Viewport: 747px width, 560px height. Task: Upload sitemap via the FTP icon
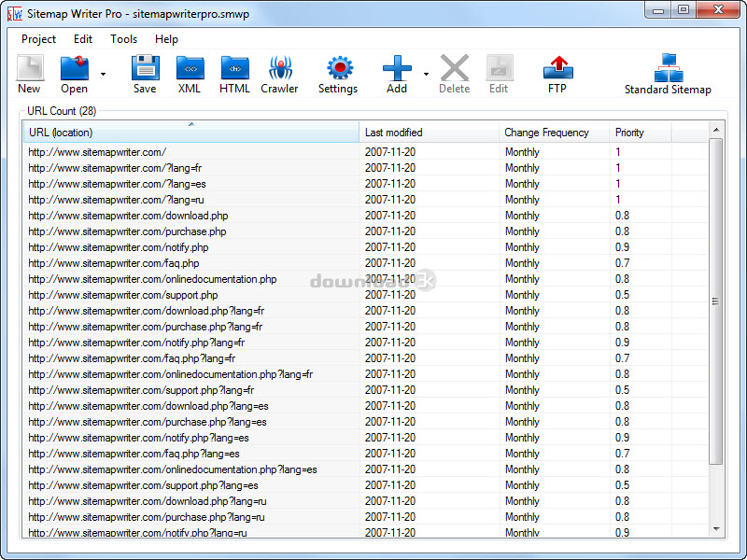[x=557, y=67]
